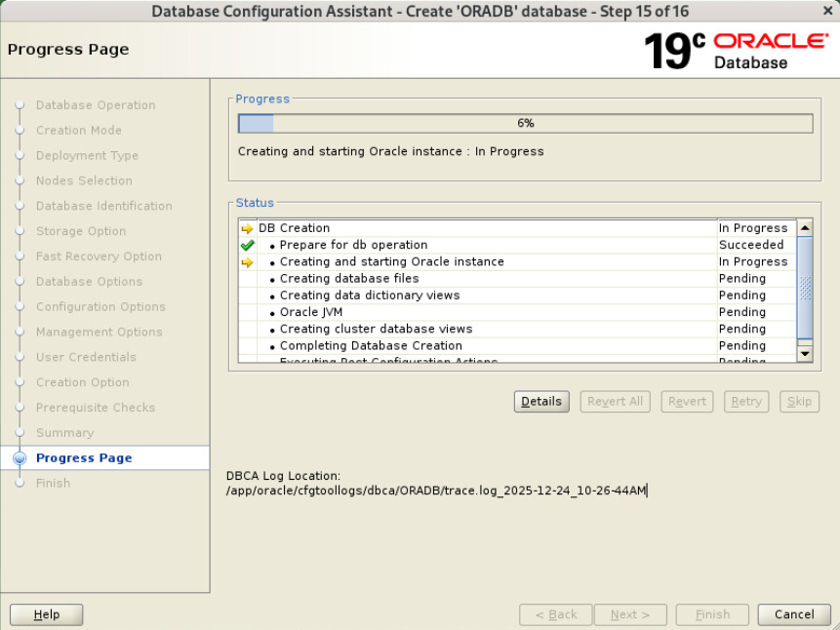Click Oracle JVM row
Screen dimensions: 840x630
(x=517, y=312)
